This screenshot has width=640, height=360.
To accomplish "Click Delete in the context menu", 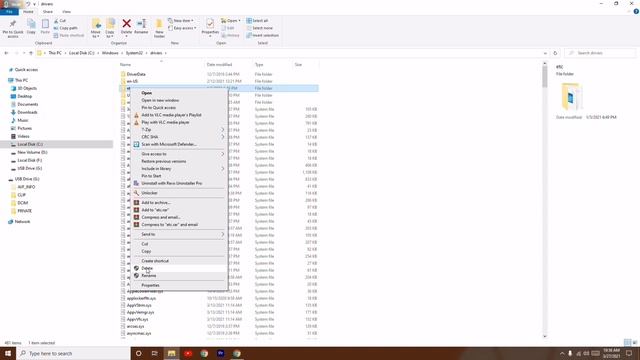I will click(x=179, y=269).
